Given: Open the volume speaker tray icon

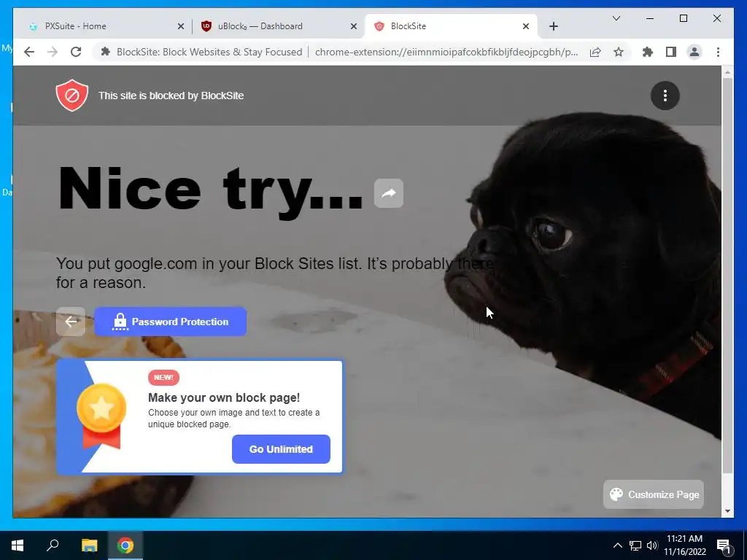Looking at the screenshot, I should (652, 545).
